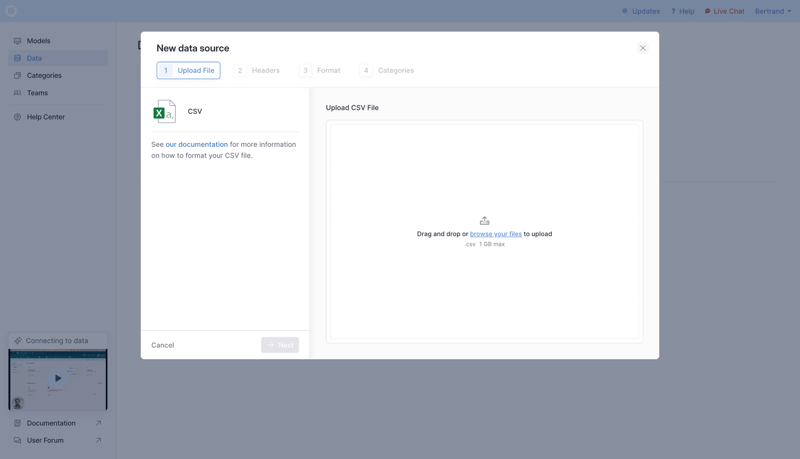
Task: Click the upload arrow icon in dropzone
Action: coord(485,221)
